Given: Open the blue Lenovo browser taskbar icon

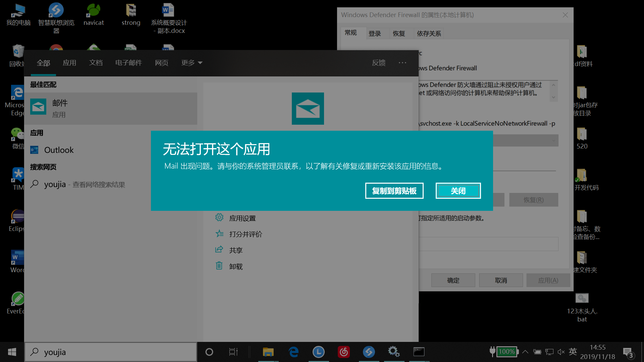Looking at the screenshot, I should tap(369, 352).
